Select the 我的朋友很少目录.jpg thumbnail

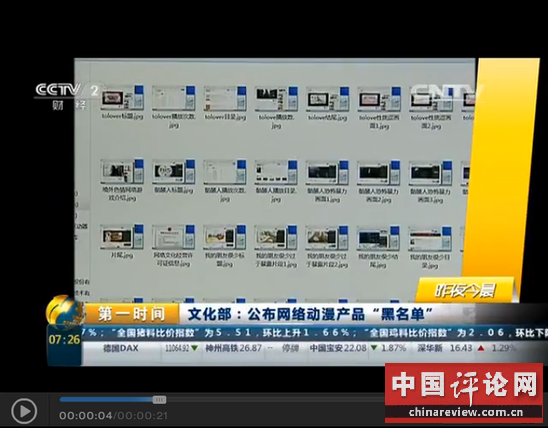coord(430,239)
